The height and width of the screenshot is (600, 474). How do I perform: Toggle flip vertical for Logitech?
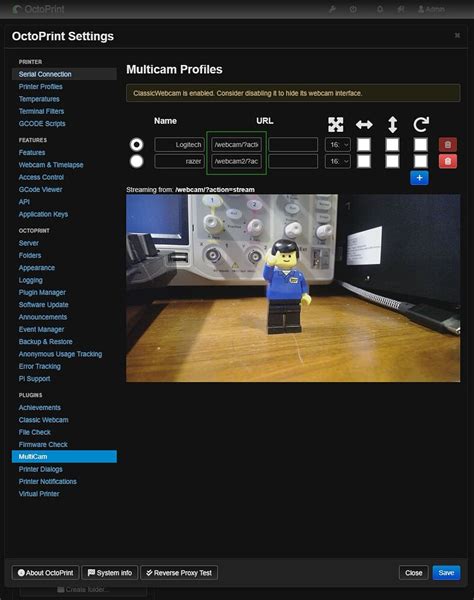point(393,145)
